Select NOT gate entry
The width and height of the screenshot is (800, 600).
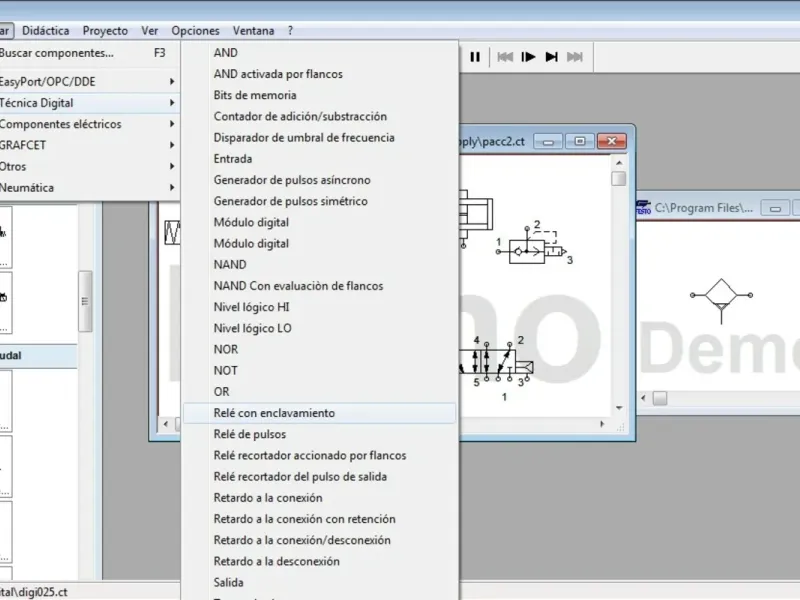pyautogui.click(x=319, y=370)
